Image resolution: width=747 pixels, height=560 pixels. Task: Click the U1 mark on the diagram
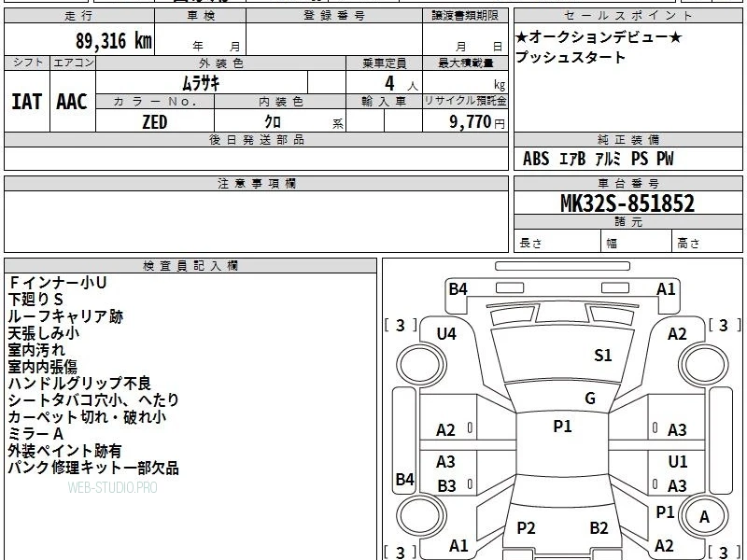coord(678,462)
